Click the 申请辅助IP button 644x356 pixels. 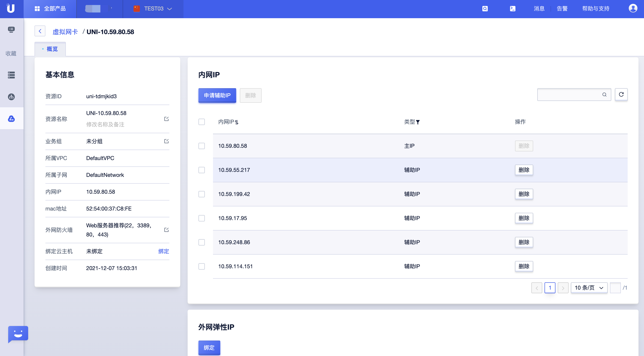pos(217,95)
